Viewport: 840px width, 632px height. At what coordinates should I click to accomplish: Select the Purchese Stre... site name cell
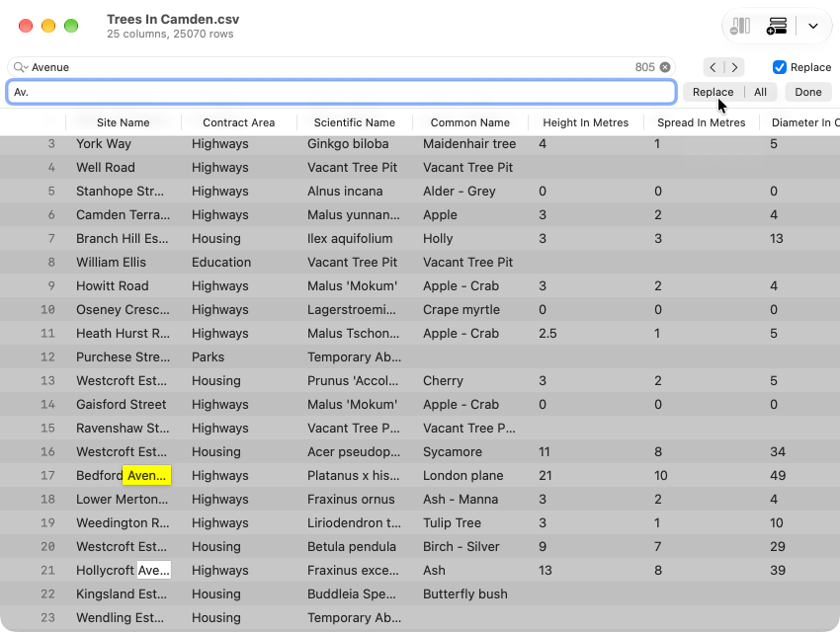[124, 356]
